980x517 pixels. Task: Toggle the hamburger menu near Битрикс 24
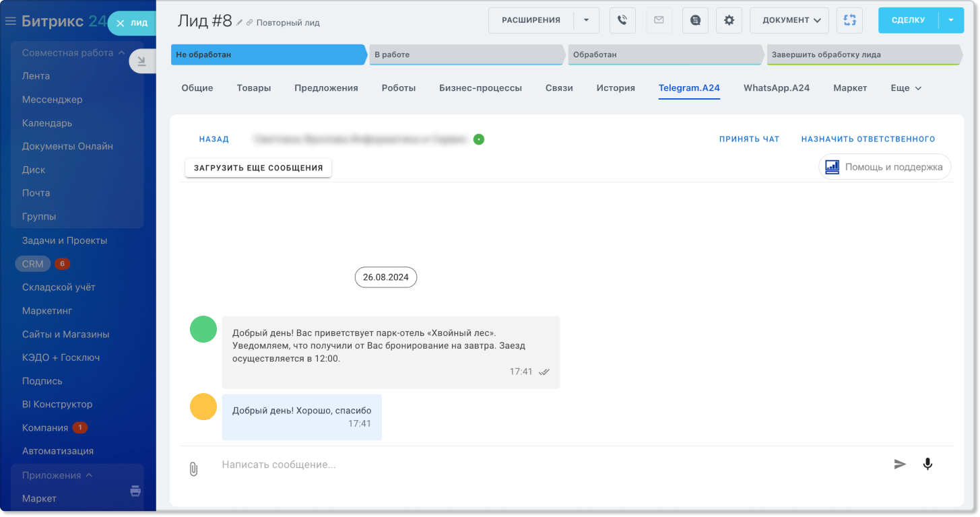pos(10,22)
